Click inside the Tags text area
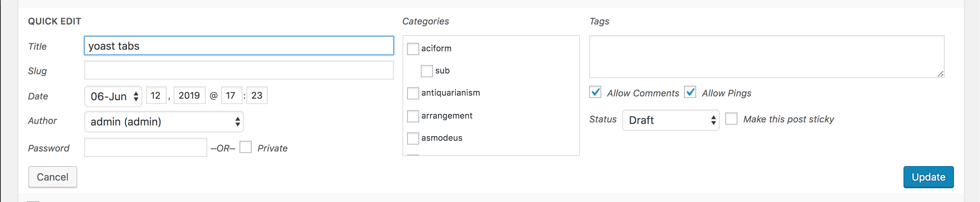980x202 pixels. [767, 57]
